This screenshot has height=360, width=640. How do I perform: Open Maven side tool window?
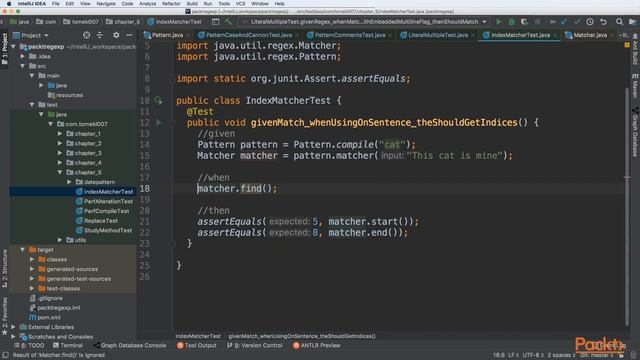[635, 86]
